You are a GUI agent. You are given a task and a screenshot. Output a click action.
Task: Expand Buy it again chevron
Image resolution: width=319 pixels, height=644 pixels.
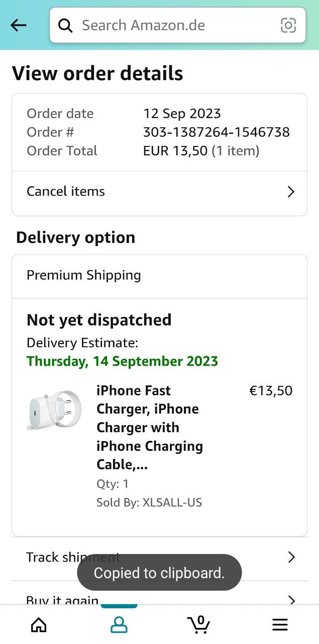(291, 599)
